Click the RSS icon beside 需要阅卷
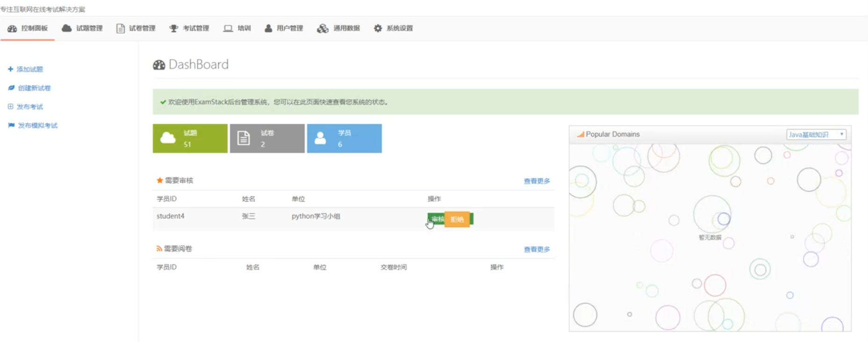This screenshot has width=868, height=342. click(x=159, y=249)
